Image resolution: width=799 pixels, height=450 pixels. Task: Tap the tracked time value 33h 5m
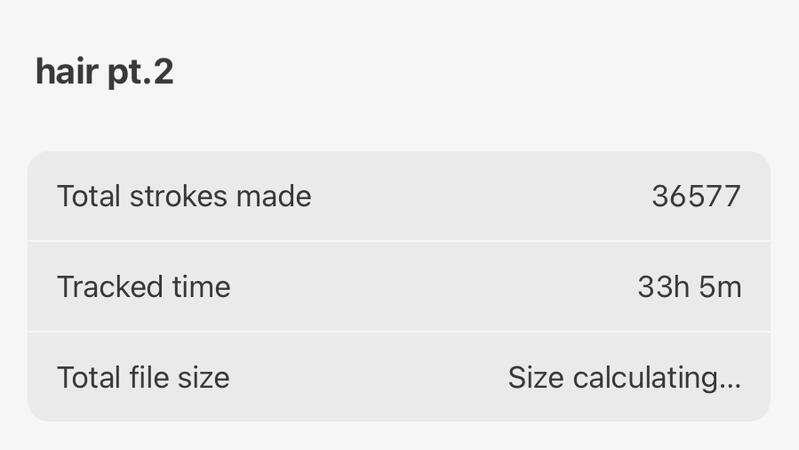689,287
